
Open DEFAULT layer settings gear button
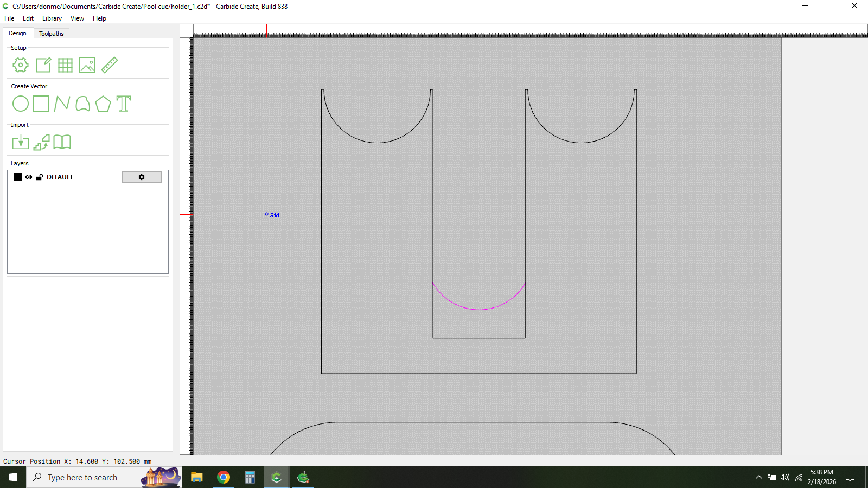point(142,177)
